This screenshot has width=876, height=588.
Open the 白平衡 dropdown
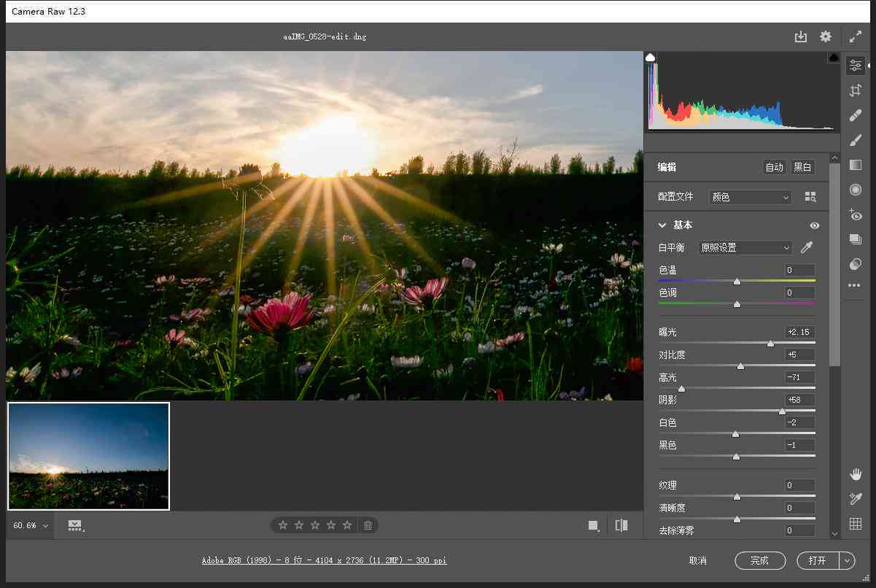745,248
